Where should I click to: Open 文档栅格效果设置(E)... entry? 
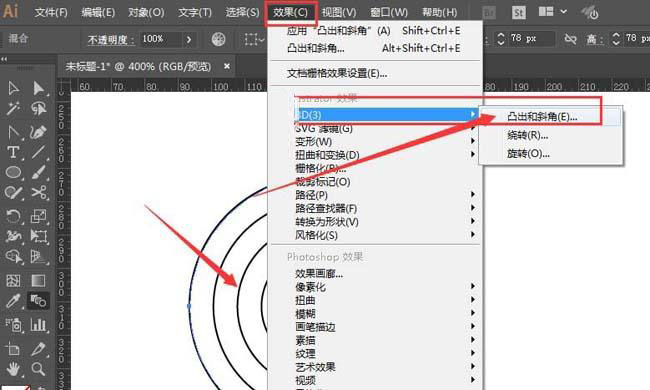pyautogui.click(x=337, y=73)
